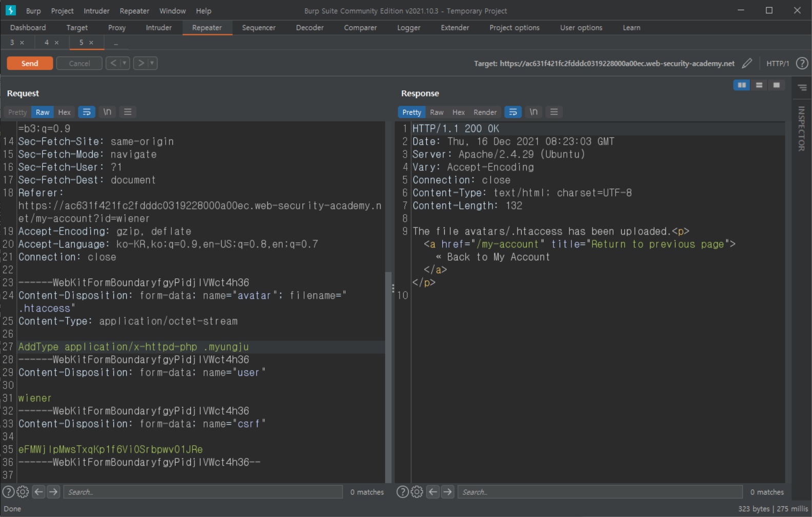Image resolution: width=812 pixels, height=517 pixels.
Task: Toggle response non-printable characters \n
Action: coord(533,112)
